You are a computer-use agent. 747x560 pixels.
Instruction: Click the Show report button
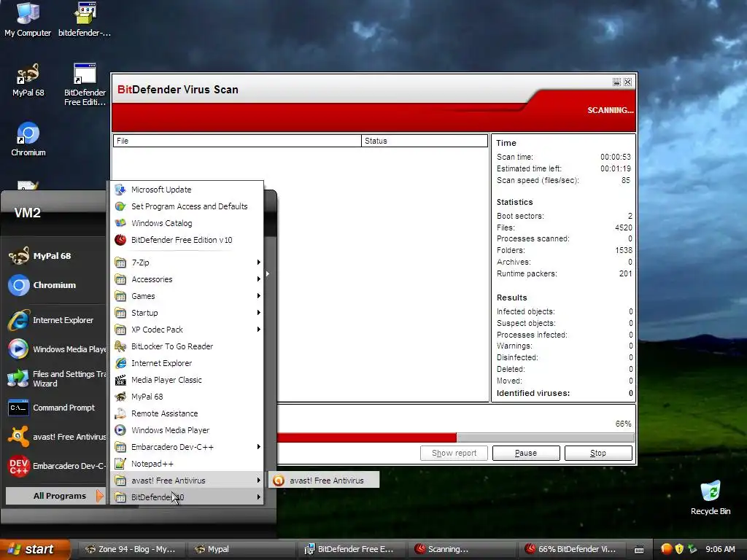454,453
